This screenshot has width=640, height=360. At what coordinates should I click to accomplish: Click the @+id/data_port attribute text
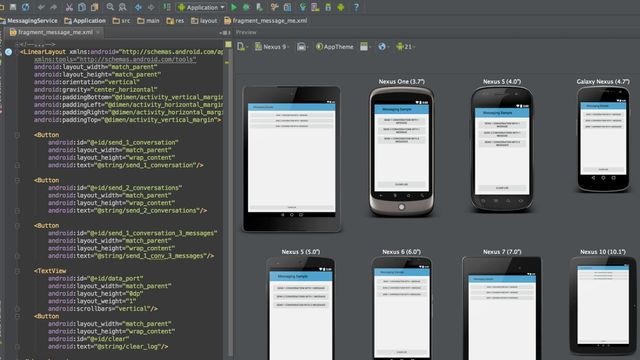[96, 278]
